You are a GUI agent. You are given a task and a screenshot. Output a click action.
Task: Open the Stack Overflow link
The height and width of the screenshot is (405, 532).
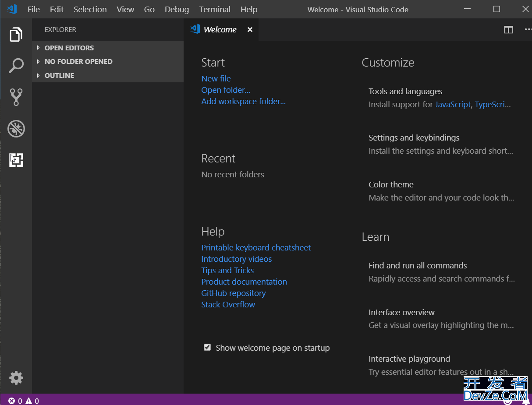click(228, 304)
